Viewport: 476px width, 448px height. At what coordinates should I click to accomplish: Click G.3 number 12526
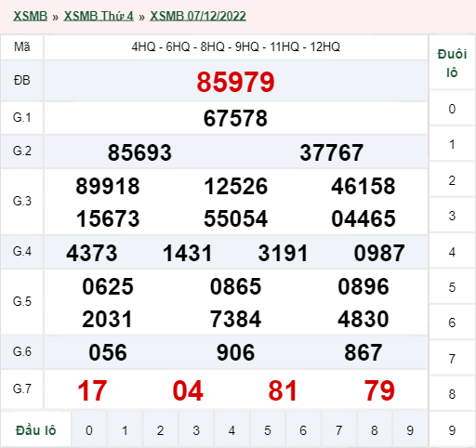pyautogui.click(x=235, y=187)
